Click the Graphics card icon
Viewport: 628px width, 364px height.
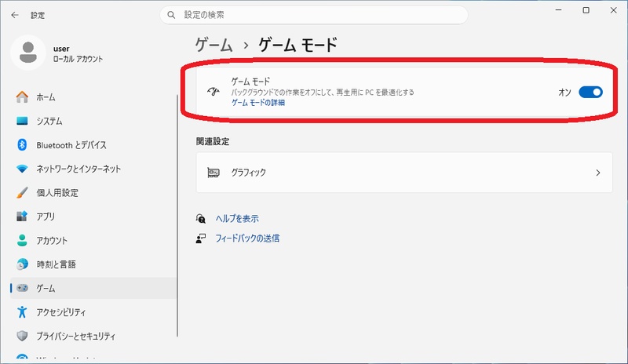(213, 173)
